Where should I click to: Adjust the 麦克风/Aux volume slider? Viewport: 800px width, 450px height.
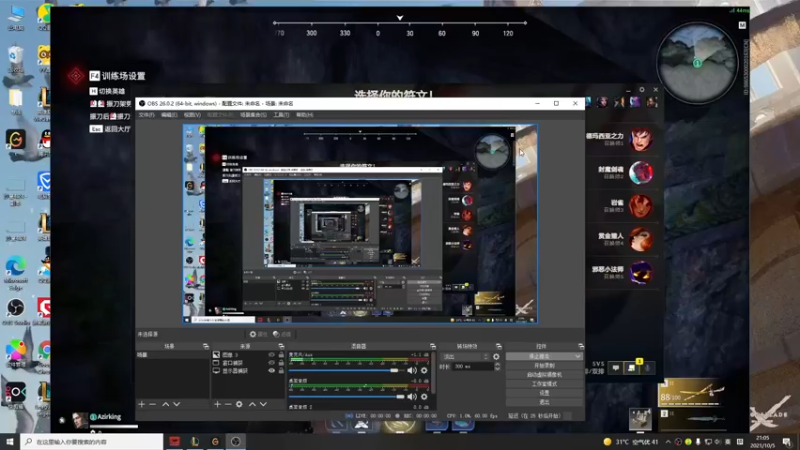(x=346, y=370)
